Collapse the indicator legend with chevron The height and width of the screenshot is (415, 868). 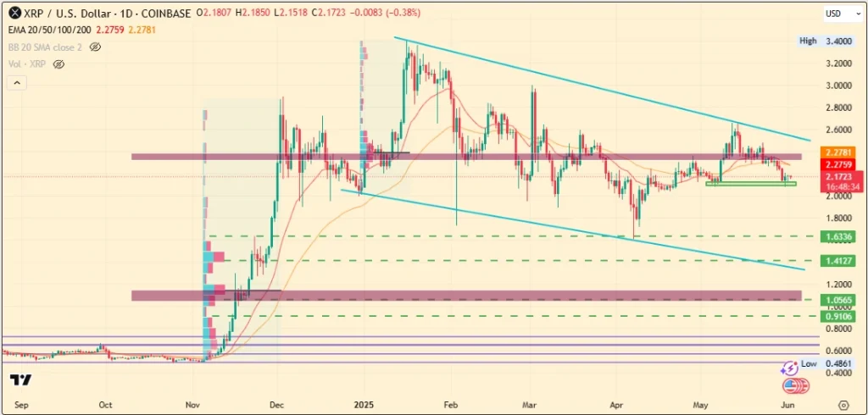click(x=17, y=83)
